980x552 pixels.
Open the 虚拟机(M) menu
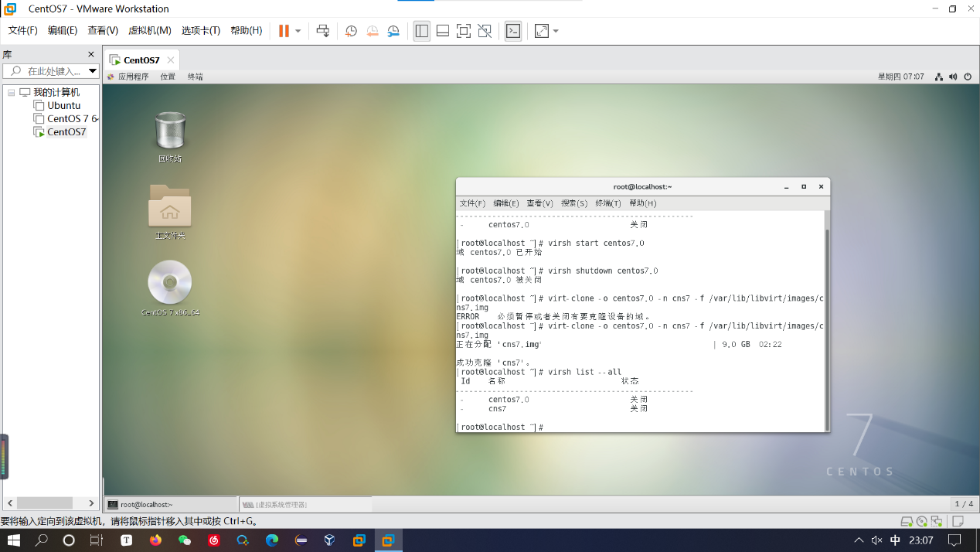click(150, 31)
